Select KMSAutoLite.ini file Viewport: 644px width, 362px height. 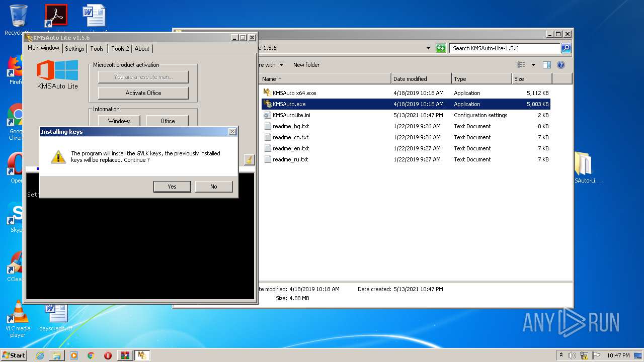[x=291, y=115]
